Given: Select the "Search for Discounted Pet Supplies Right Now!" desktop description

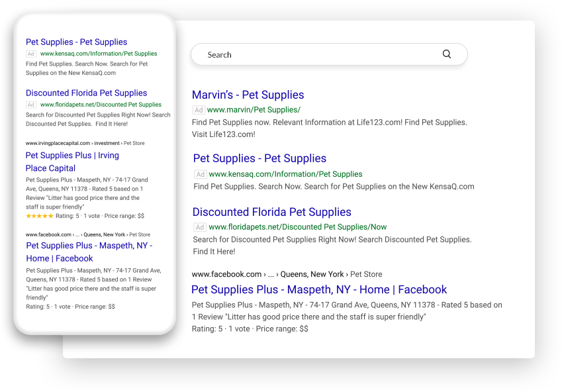Looking at the screenshot, I should [x=332, y=245].
